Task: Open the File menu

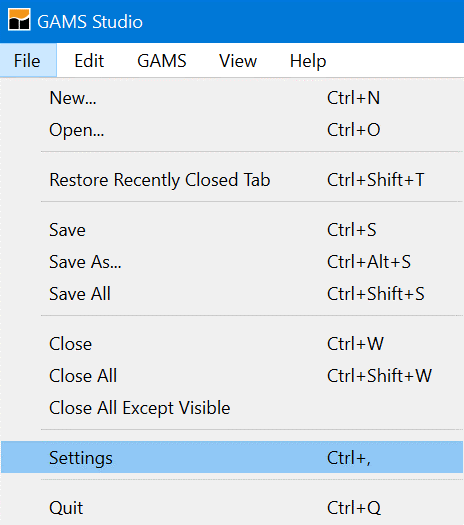Action: (28, 61)
